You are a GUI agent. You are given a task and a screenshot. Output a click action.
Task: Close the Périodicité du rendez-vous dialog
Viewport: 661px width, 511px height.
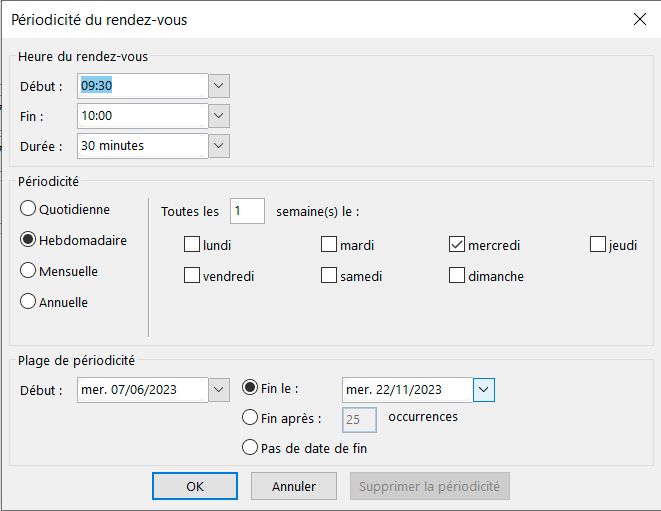pyautogui.click(x=640, y=19)
